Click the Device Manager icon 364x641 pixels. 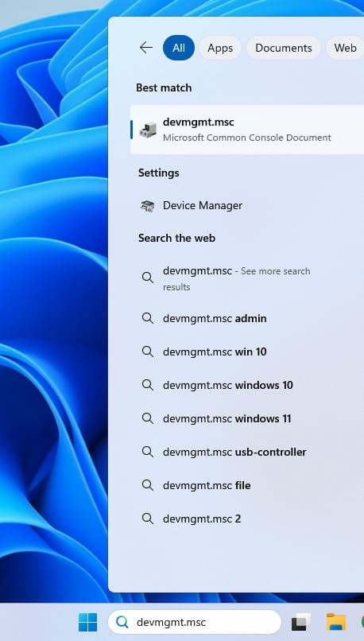tap(148, 206)
